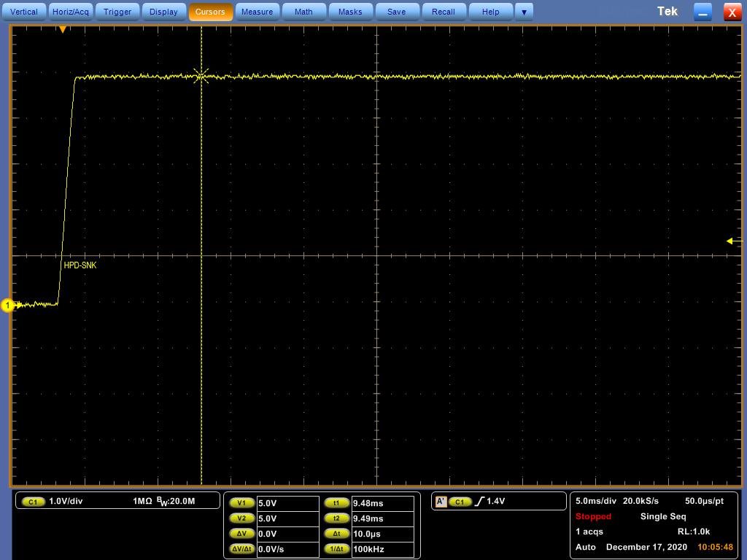Click the 20.0kS/s sample rate readout
The image size is (747, 560).
coord(640,501)
